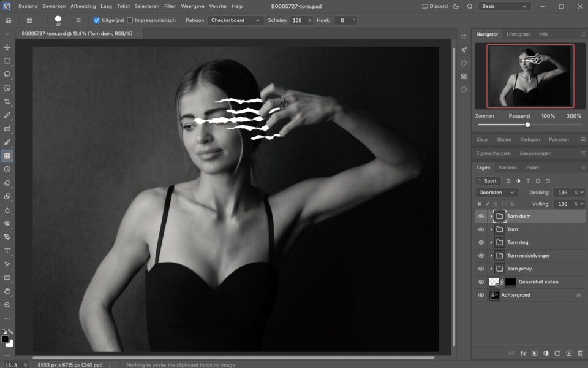Open the Checkerboard pattern dropdown
Screen dimensions: 588x368
pyautogui.click(x=235, y=20)
